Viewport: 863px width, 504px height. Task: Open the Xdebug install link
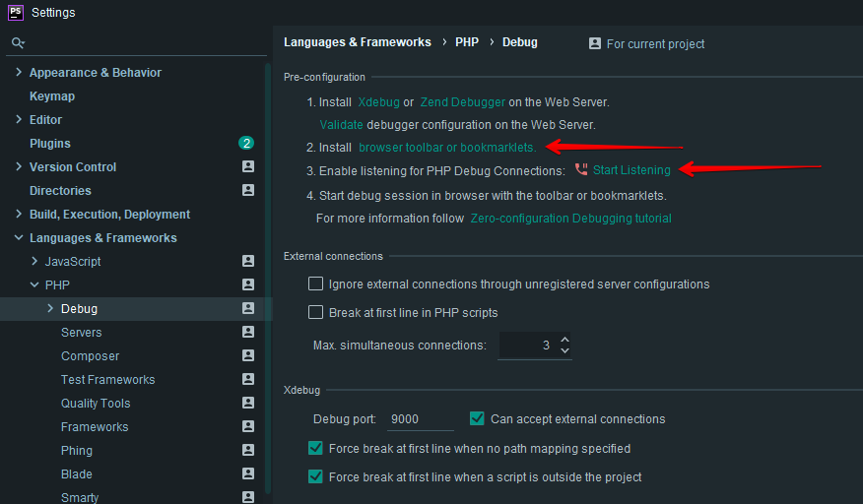tap(378, 102)
